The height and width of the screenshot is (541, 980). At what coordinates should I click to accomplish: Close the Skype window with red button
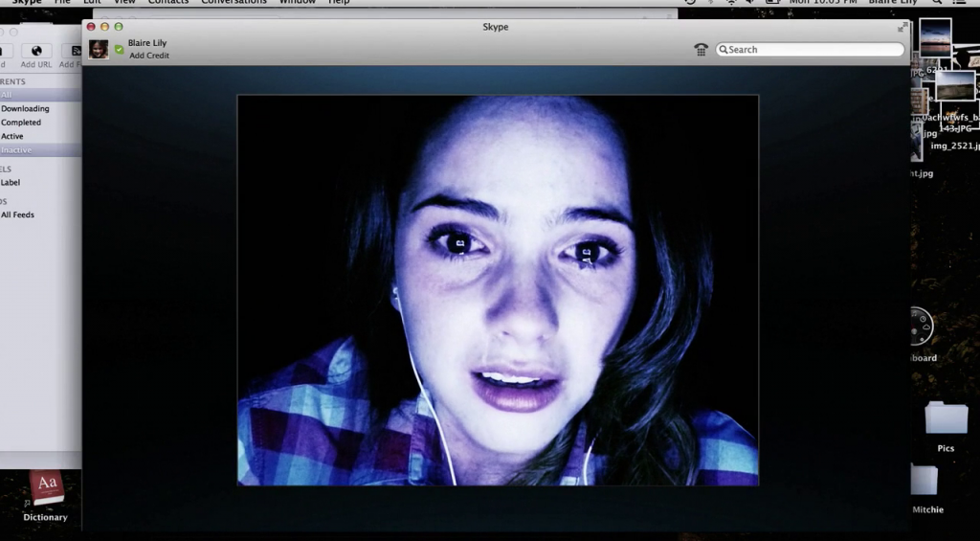click(91, 26)
